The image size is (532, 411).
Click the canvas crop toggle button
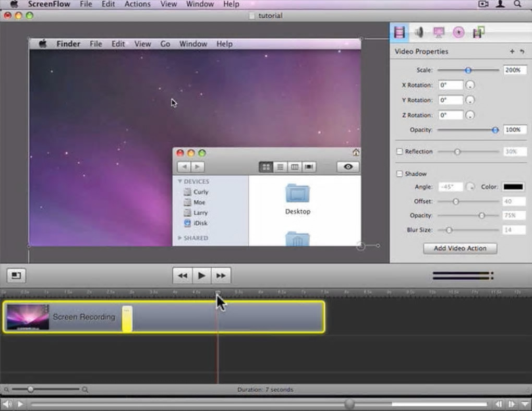tap(16, 275)
